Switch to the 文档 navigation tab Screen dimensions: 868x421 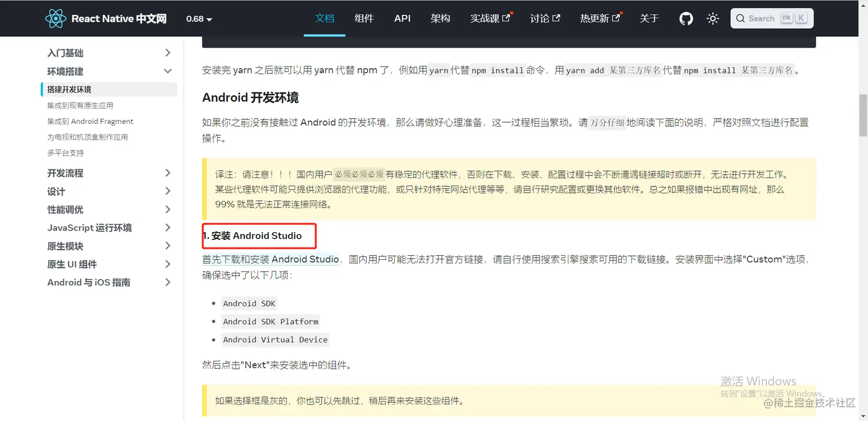click(x=324, y=18)
